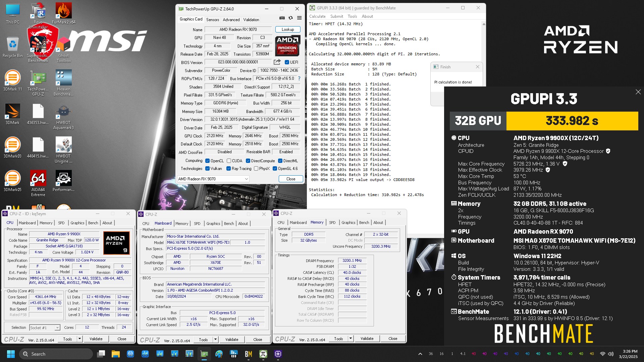Select the This PC desktop icon
This screenshot has height=362, width=644.
pyautogui.click(x=13, y=14)
